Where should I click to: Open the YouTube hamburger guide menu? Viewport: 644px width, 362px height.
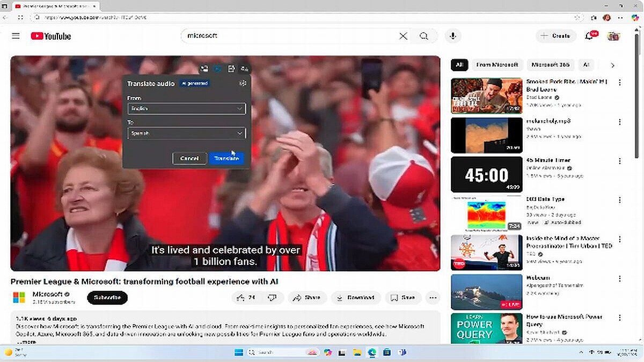pyautogui.click(x=16, y=36)
